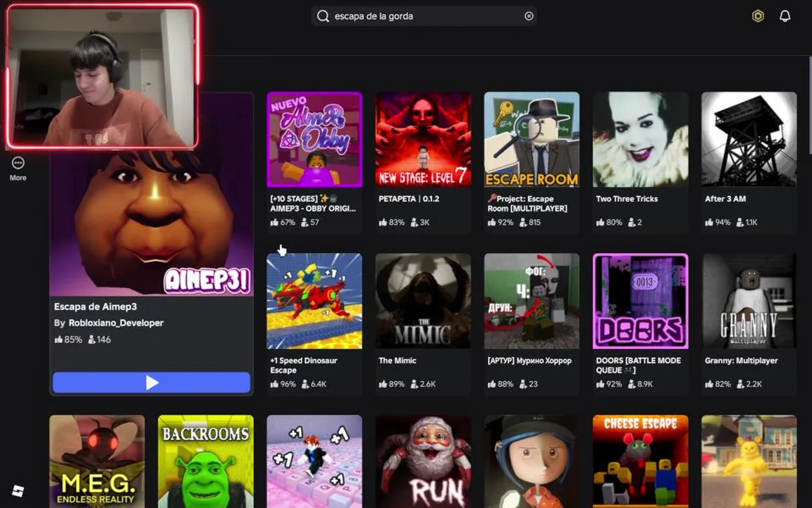Open the Two Three Tricks thumbnail
This screenshot has height=508, width=812.
641,140
